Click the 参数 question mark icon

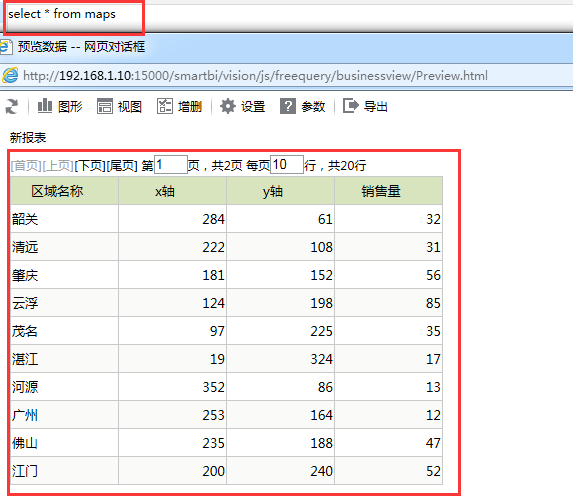click(x=288, y=106)
